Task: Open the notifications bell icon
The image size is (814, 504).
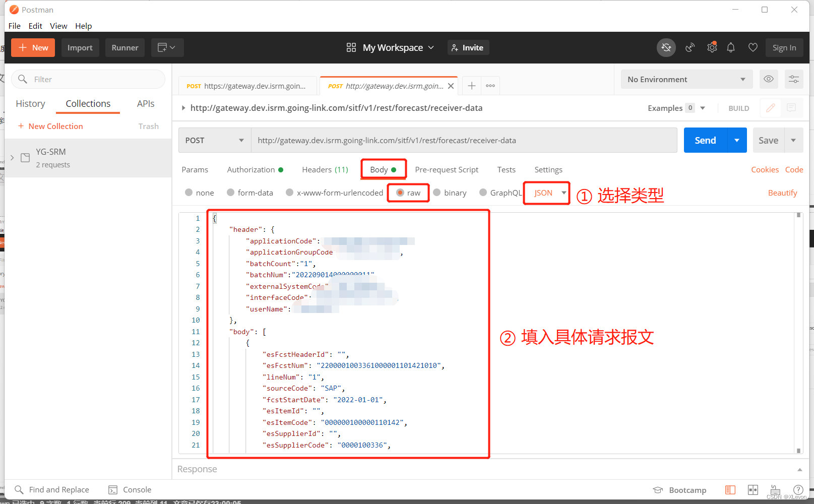Action: point(731,47)
